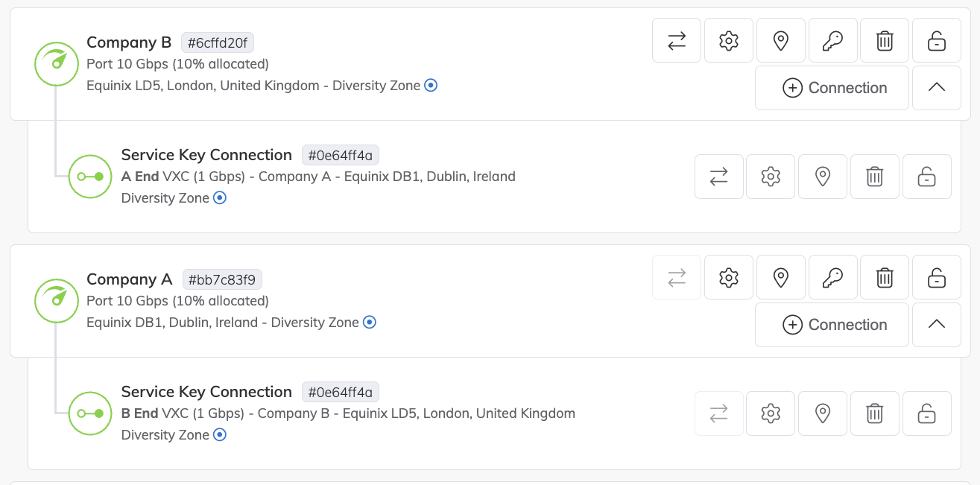This screenshot has height=485, width=980.
Task: Add Connection to Company A port
Action: [x=832, y=325]
